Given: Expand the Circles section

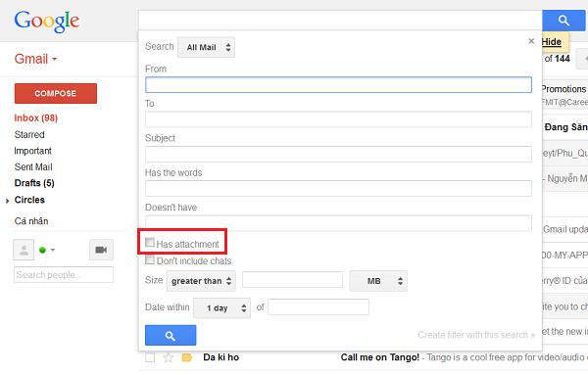Looking at the screenshot, I should coord(8,201).
